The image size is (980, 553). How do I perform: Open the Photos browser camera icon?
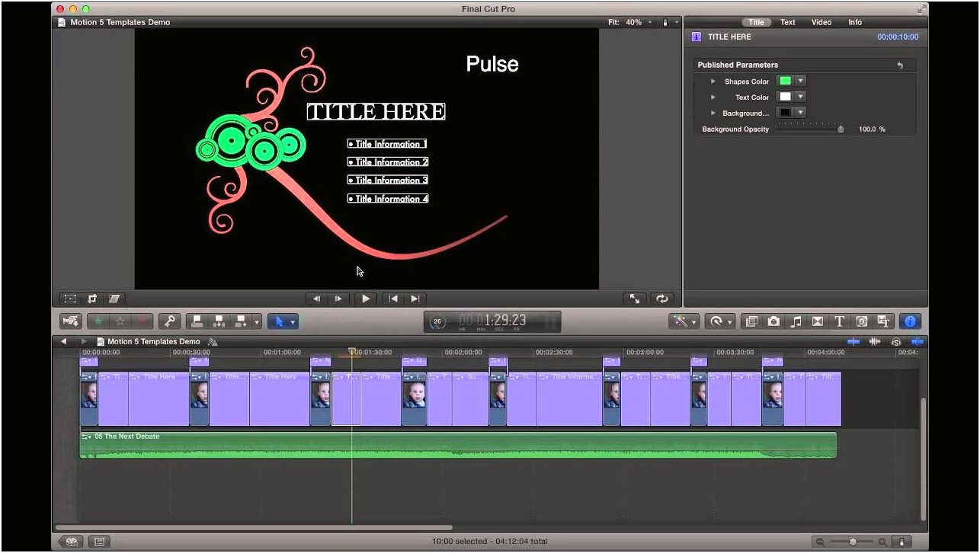pos(773,321)
